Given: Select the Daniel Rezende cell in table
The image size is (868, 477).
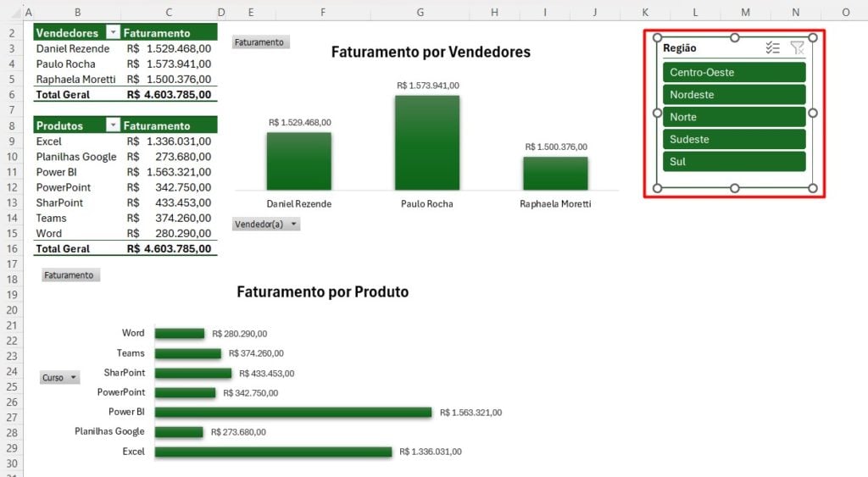Looking at the screenshot, I should pyautogui.click(x=77, y=48).
